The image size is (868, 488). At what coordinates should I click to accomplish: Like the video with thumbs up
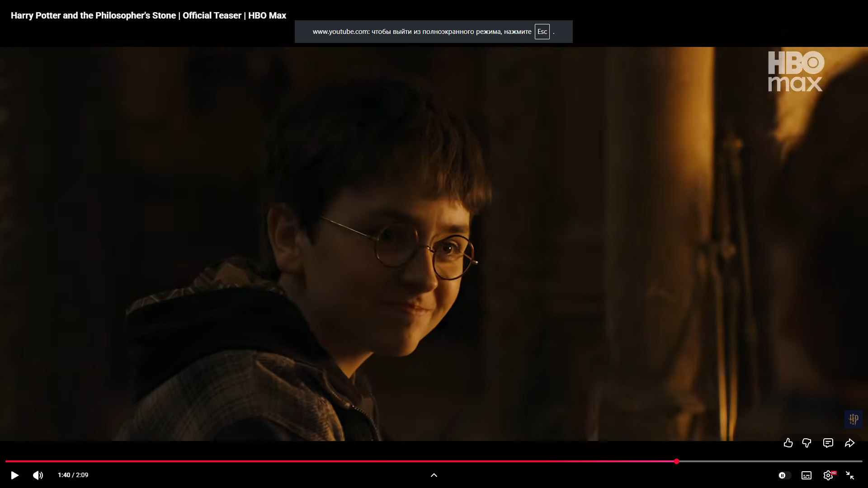click(x=788, y=443)
